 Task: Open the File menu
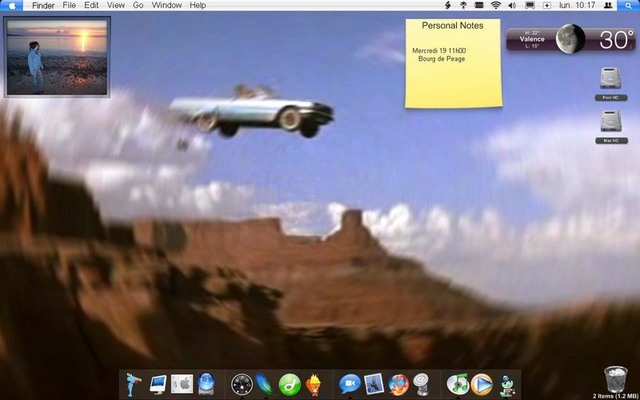69,5
